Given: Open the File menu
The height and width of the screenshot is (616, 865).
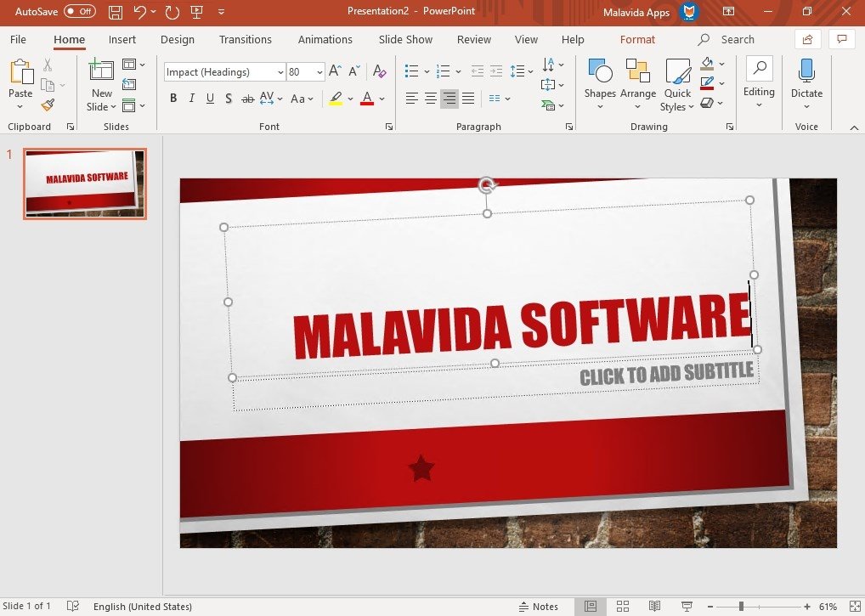Looking at the screenshot, I should point(18,39).
